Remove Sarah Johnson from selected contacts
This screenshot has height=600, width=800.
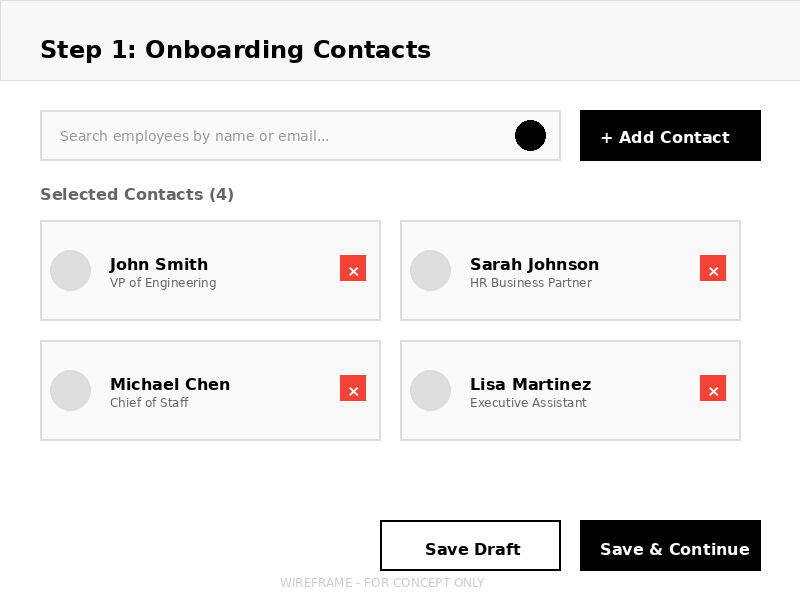coord(713,269)
